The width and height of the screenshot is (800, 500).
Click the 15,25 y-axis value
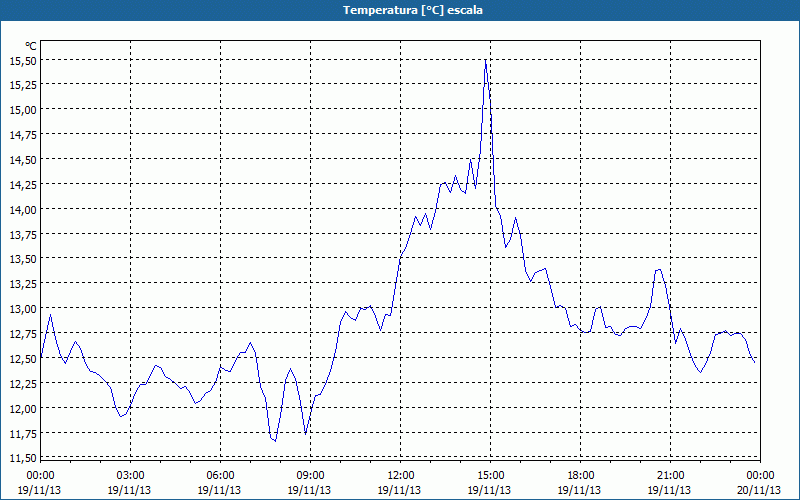click(x=23, y=84)
